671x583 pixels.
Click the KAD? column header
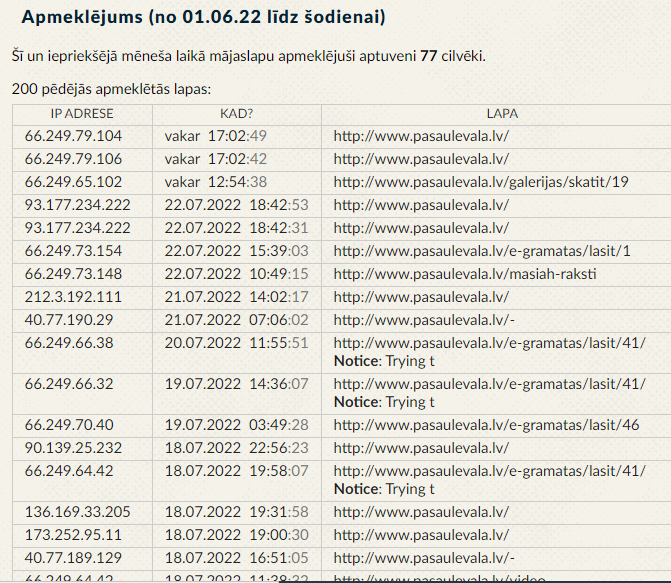click(237, 114)
